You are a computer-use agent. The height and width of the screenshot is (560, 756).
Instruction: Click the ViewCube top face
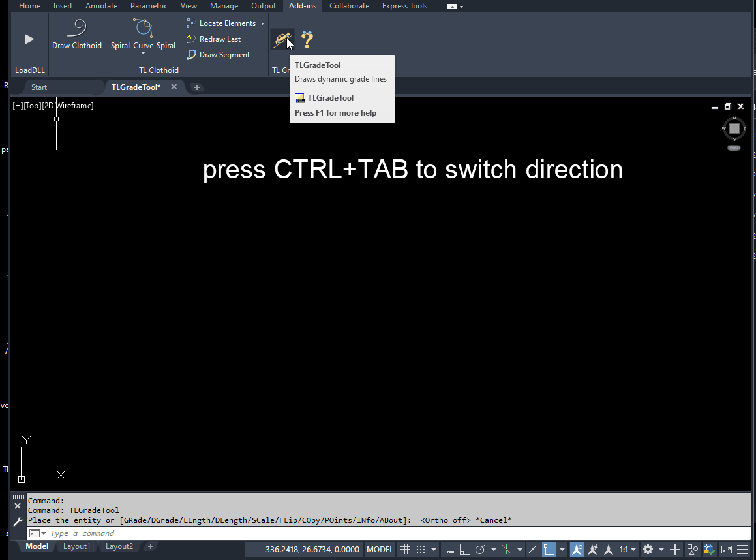pos(734,129)
